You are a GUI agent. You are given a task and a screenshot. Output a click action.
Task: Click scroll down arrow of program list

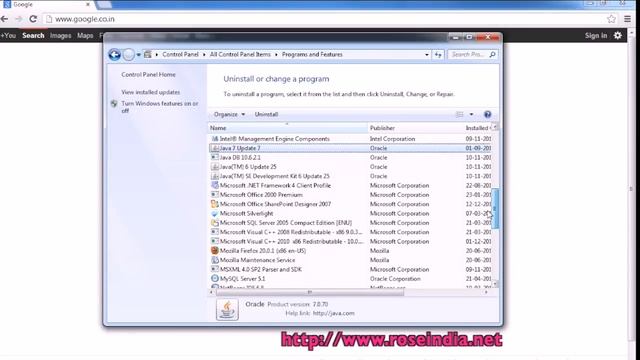495,284
